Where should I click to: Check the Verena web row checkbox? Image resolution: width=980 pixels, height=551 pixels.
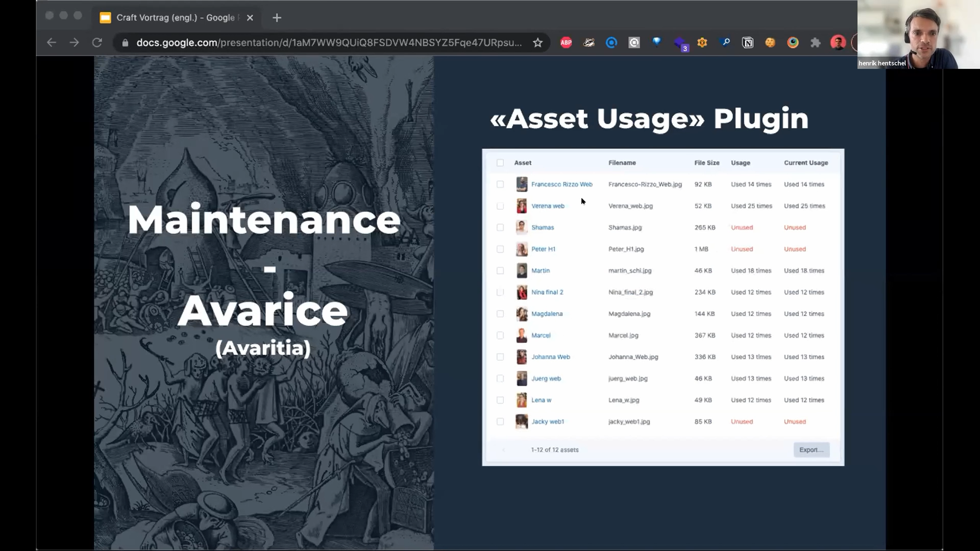click(500, 206)
